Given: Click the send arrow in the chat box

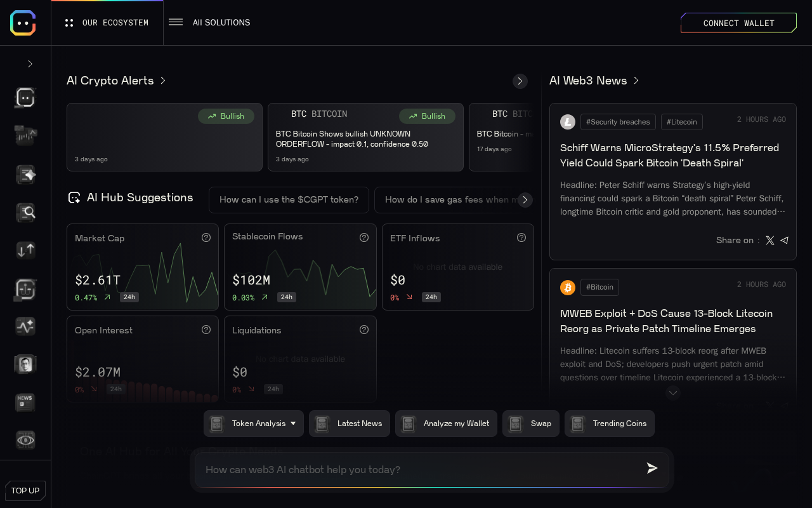Looking at the screenshot, I should click(x=652, y=469).
